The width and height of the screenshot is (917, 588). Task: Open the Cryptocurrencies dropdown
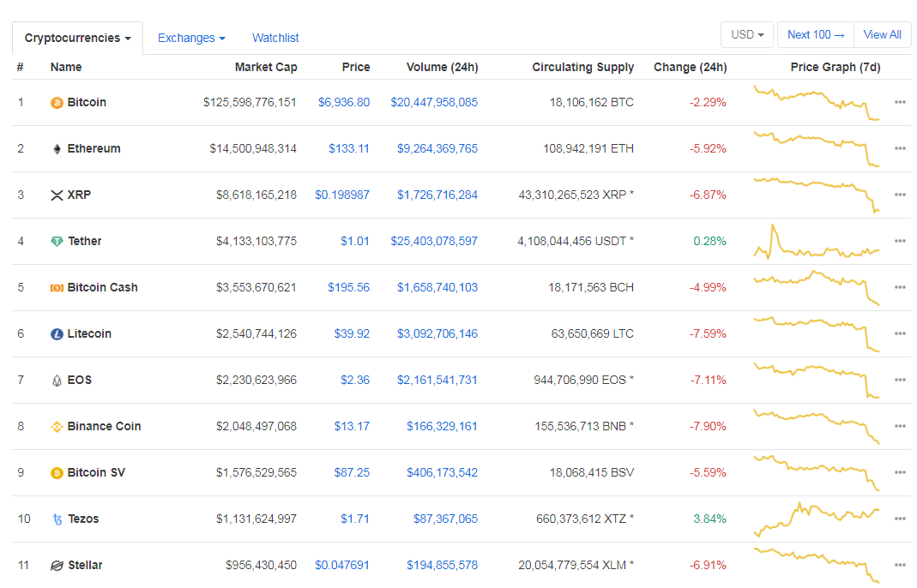click(76, 38)
